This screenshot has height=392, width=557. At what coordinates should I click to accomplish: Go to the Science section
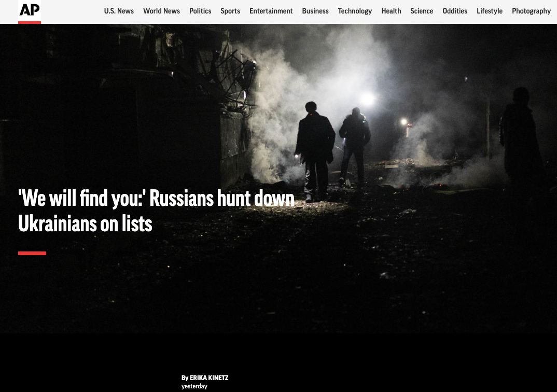pyautogui.click(x=422, y=11)
